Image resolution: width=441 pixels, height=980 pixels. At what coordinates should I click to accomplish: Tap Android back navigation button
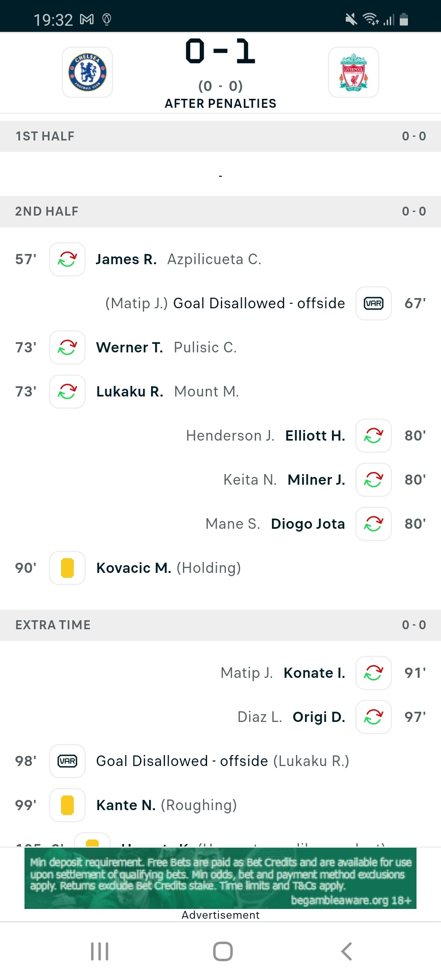tap(346, 951)
